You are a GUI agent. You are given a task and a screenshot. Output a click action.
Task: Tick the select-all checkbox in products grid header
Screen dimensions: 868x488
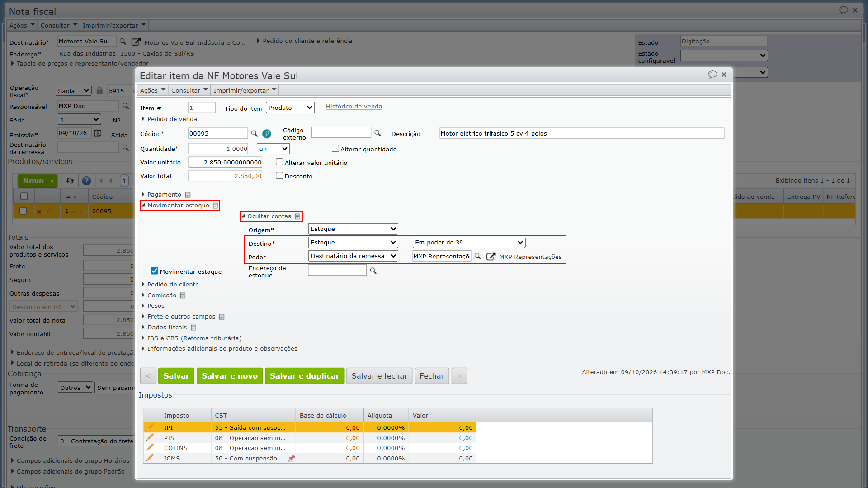(x=24, y=196)
